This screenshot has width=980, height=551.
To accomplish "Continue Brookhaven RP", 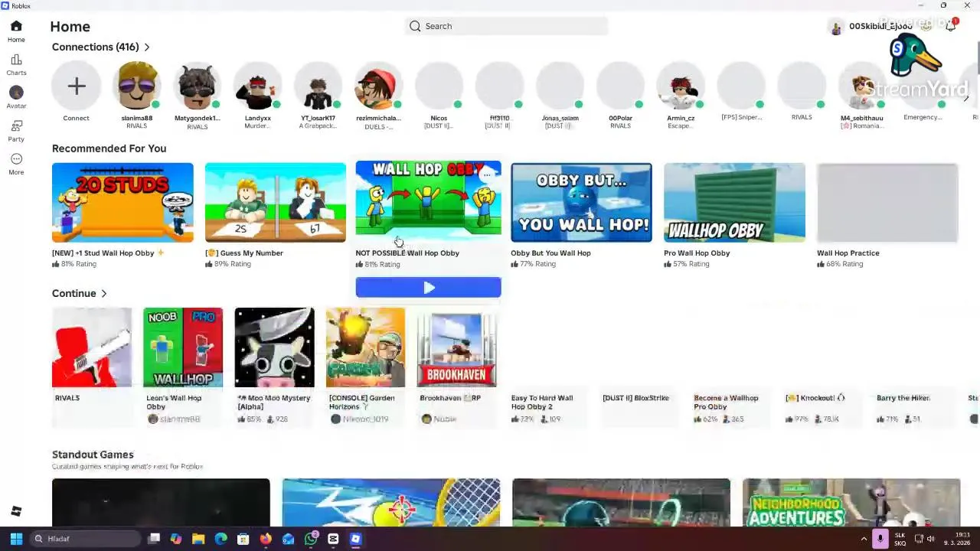I will click(x=456, y=347).
